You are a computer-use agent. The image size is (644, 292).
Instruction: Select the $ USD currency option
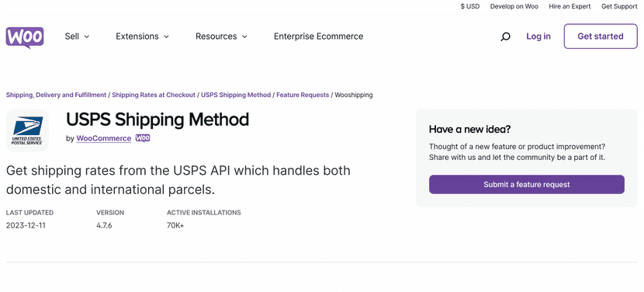coord(470,6)
